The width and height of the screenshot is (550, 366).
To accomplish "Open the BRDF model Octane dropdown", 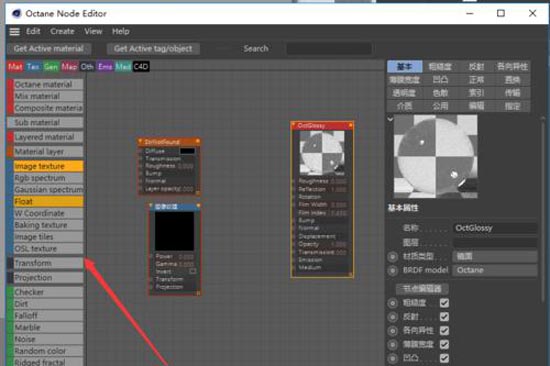I will (495, 270).
